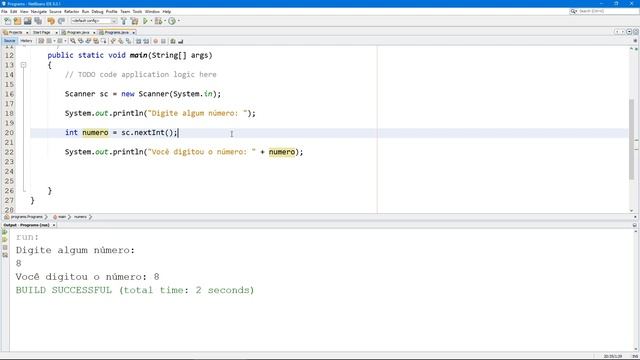The image size is (640, 360).
Task: Click the highlighted numero variable on line 22
Action: (282, 152)
